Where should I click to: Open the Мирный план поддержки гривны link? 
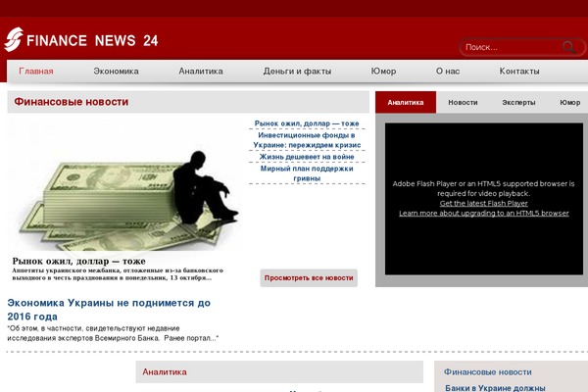[x=307, y=173]
